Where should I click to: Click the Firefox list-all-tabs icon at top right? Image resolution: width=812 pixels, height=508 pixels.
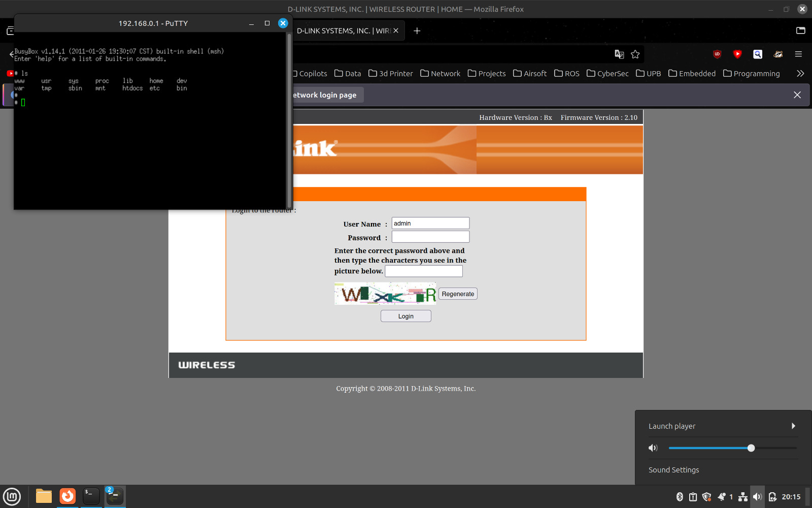tap(801, 30)
